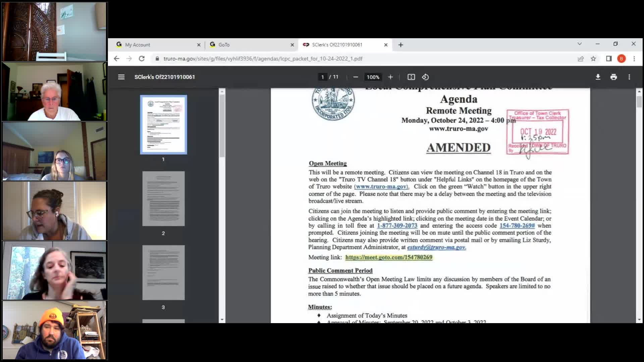Click the zoom in plus icon
644x362 pixels.
(x=390, y=77)
